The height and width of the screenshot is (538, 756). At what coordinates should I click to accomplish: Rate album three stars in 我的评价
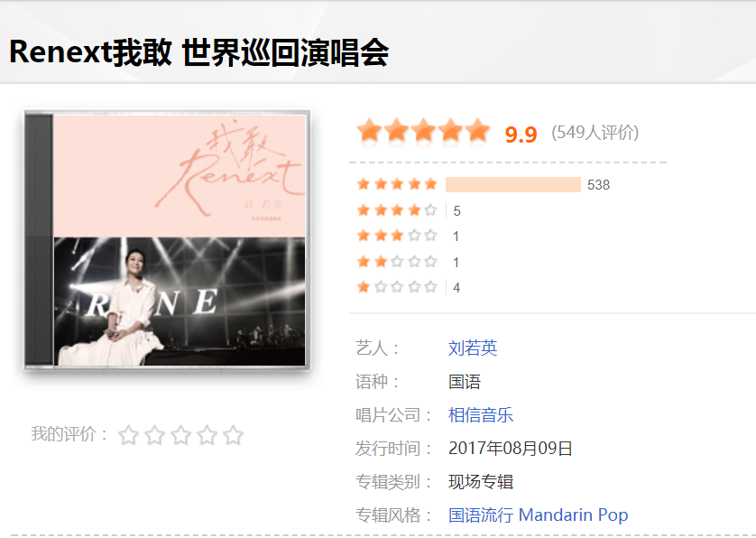tap(180, 435)
